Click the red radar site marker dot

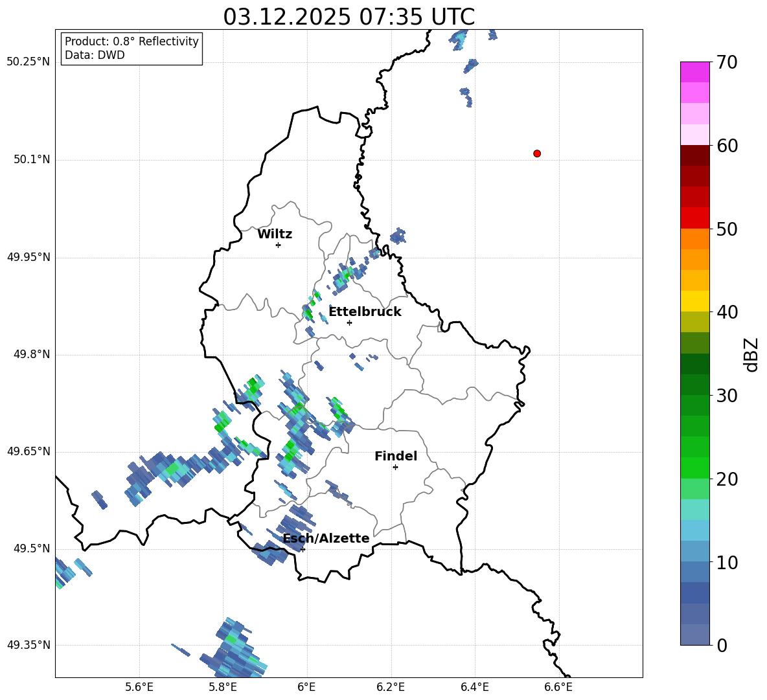[x=537, y=153]
